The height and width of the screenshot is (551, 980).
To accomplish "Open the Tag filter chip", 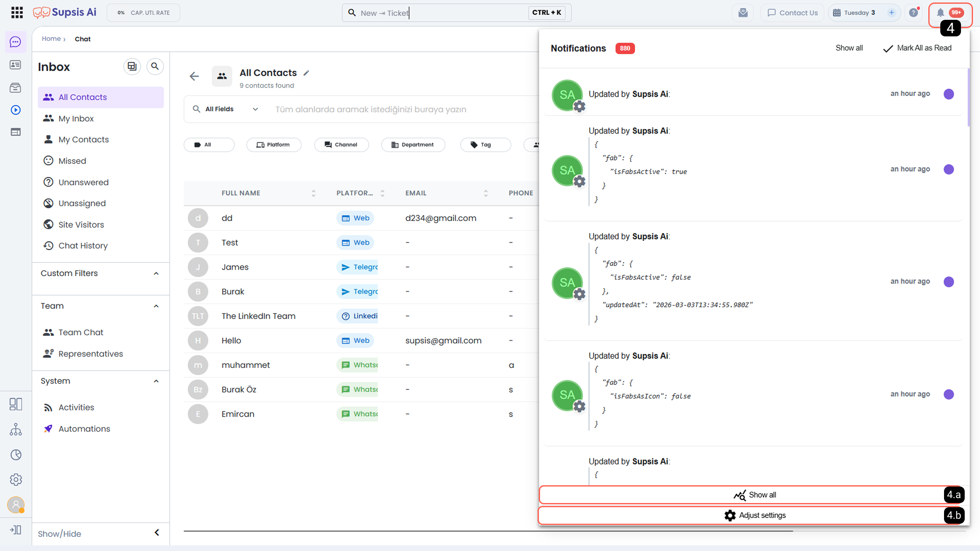I will coord(485,145).
